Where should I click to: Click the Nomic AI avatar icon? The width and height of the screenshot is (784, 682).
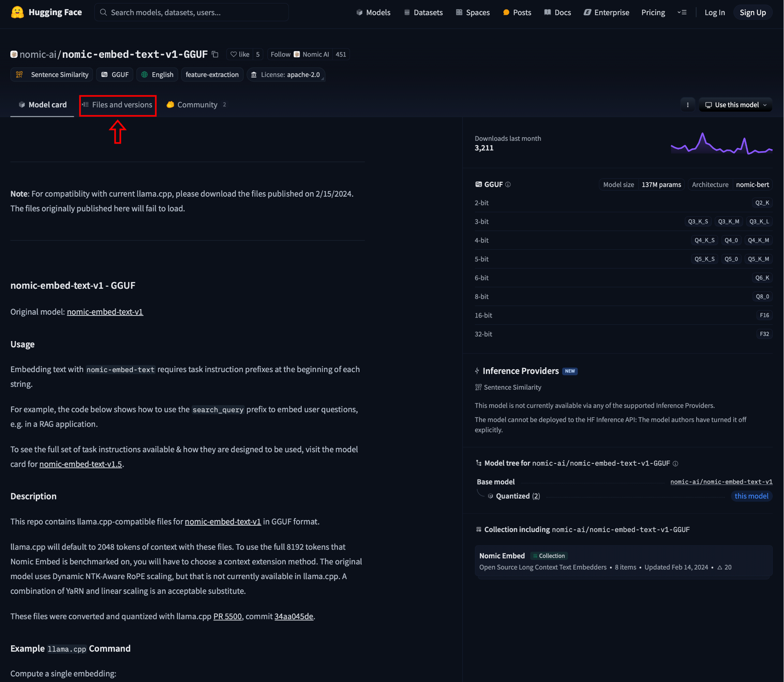click(297, 54)
